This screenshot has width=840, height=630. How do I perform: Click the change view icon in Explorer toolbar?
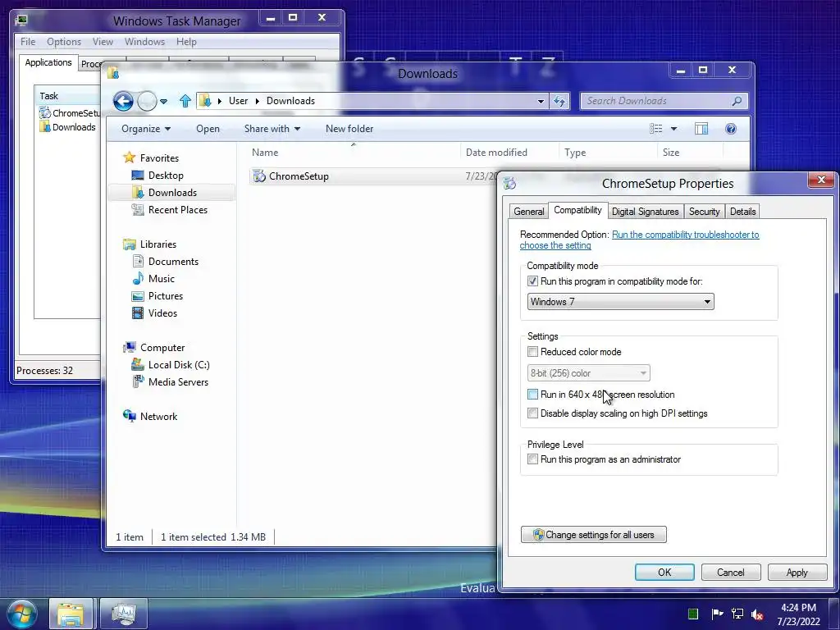656,129
